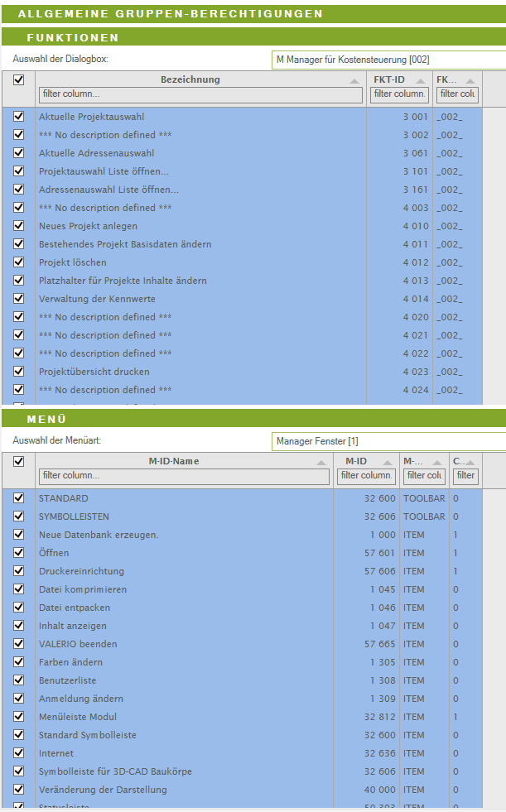
Task: Click the M-ID filter column field
Action: pyautogui.click(x=366, y=476)
